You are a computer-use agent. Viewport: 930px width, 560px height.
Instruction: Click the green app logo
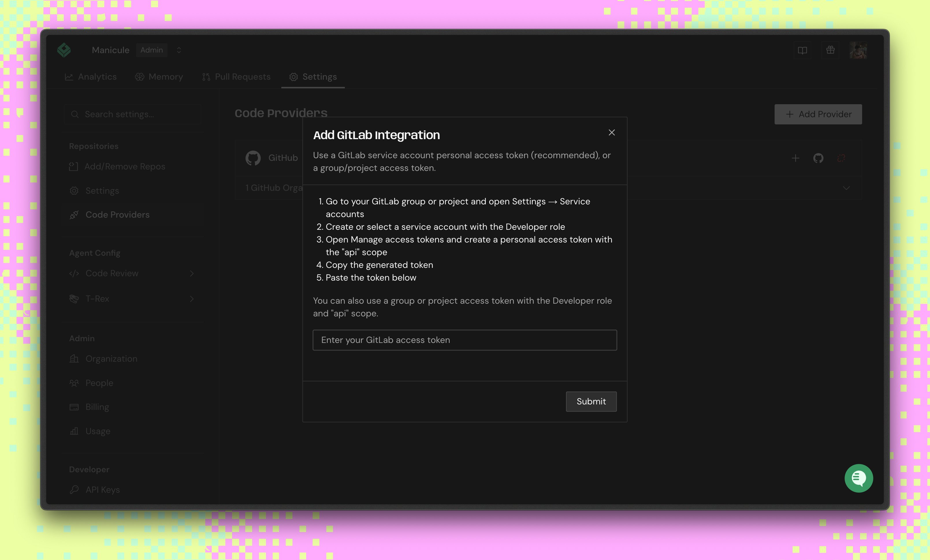[64, 50]
